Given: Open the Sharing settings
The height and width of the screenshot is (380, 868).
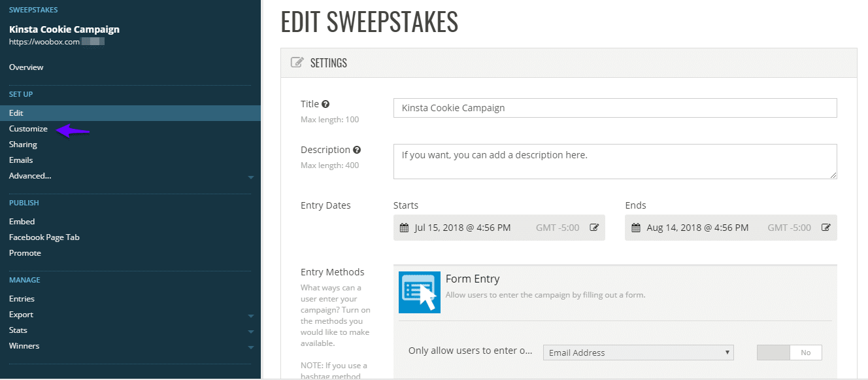Looking at the screenshot, I should (23, 144).
